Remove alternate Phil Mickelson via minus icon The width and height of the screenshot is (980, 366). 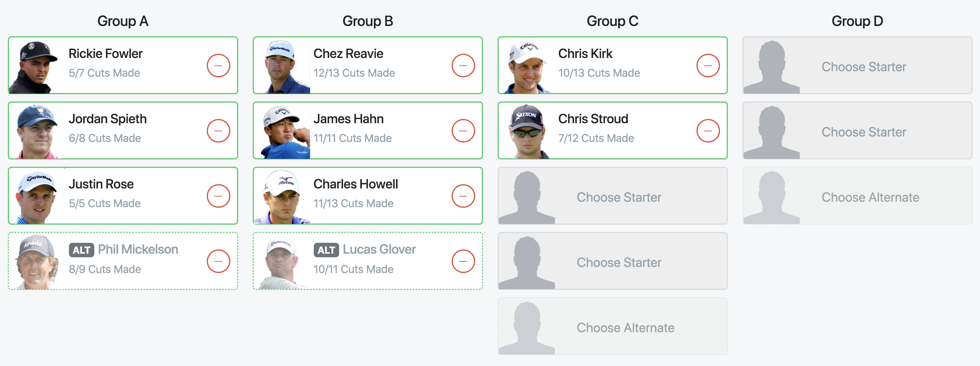pos(218,261)
